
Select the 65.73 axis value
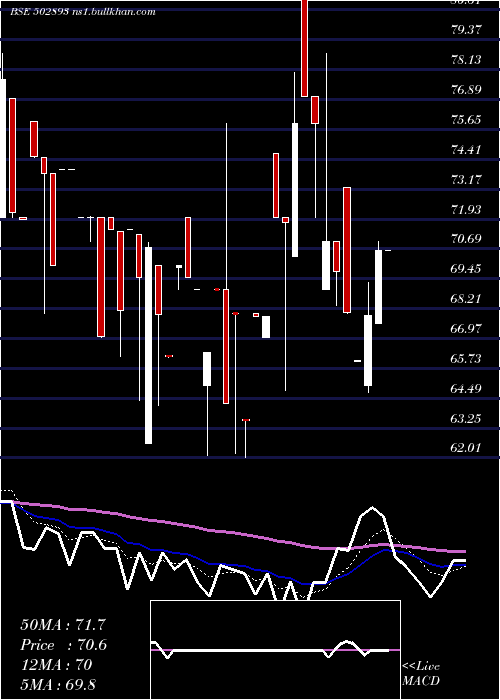coord(466,358)
